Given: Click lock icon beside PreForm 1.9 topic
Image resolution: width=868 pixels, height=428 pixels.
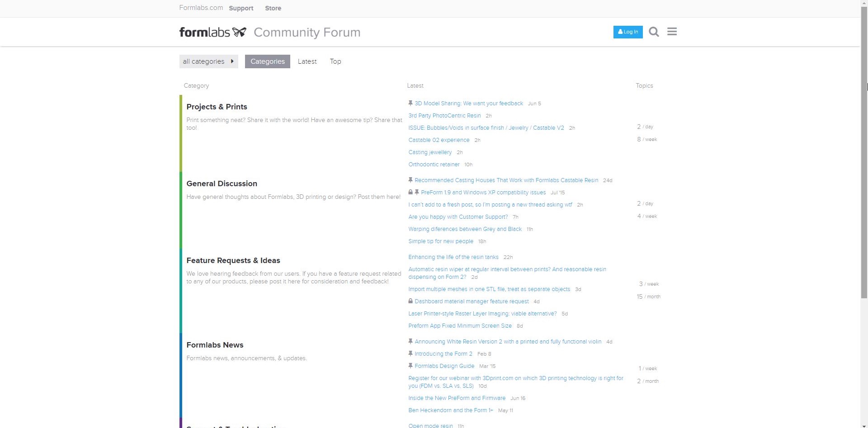Looking at the screenshot, I should [410, 192].
